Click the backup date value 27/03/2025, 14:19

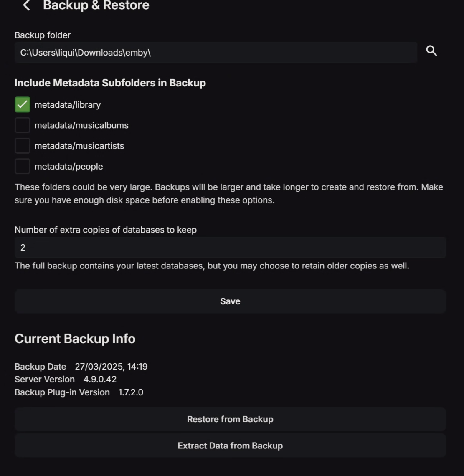click(111, 367)
